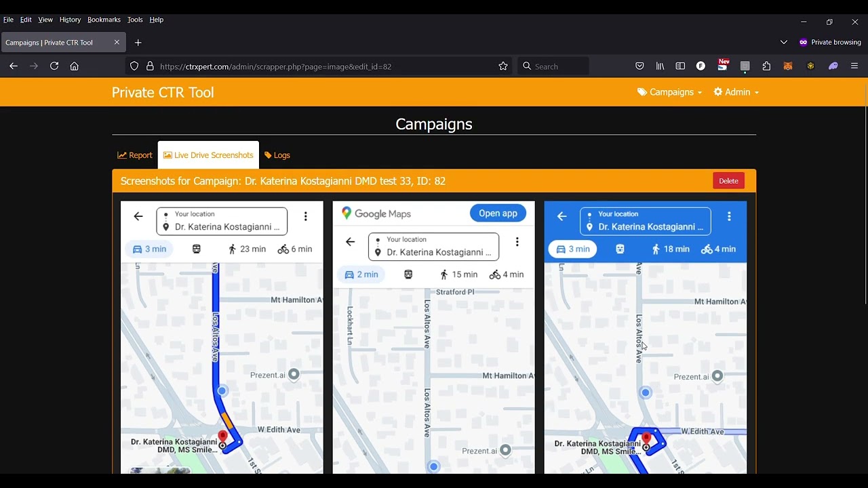Select 2 min driving option
The width and height of the screenshot is (868, 488).
(361, 274)
